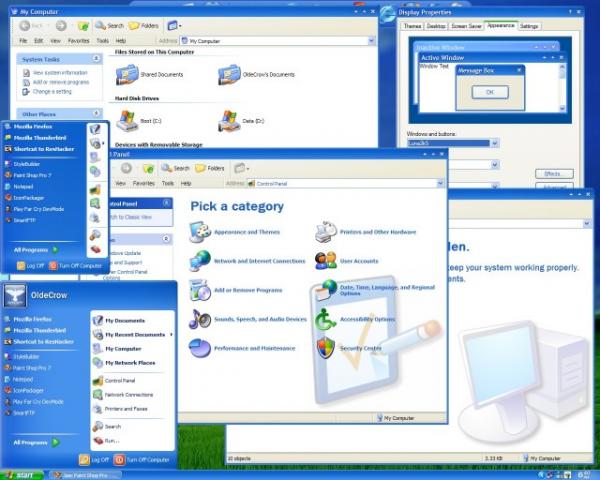Switch to the Screen Saver tab
The image size is (600, 480).
pos(466,26)
